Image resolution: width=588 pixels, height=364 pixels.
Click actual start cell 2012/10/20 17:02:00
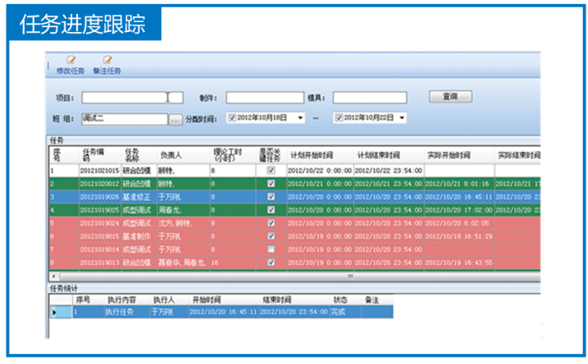coord(459,210)
